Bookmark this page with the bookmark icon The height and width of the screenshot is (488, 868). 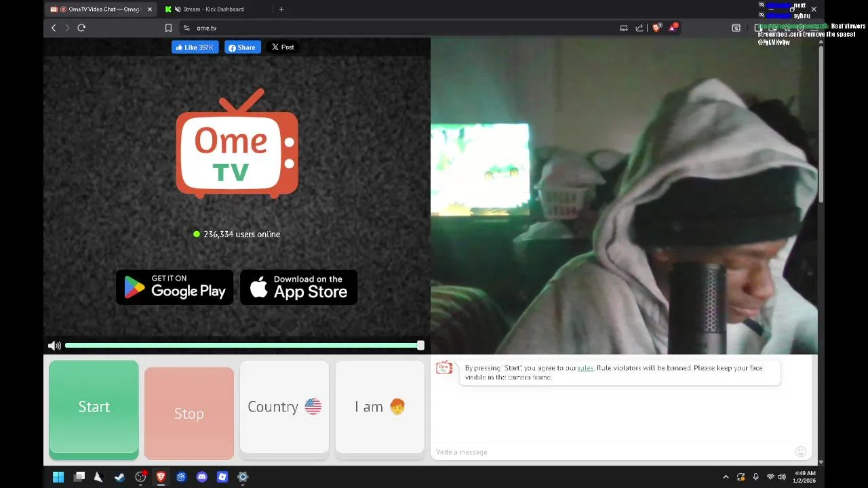click(x=168, y=28)
